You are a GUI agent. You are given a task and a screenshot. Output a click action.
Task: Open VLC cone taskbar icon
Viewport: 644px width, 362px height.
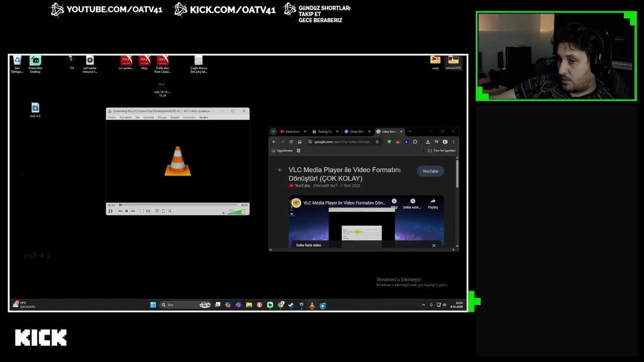[x=312, y=305]
